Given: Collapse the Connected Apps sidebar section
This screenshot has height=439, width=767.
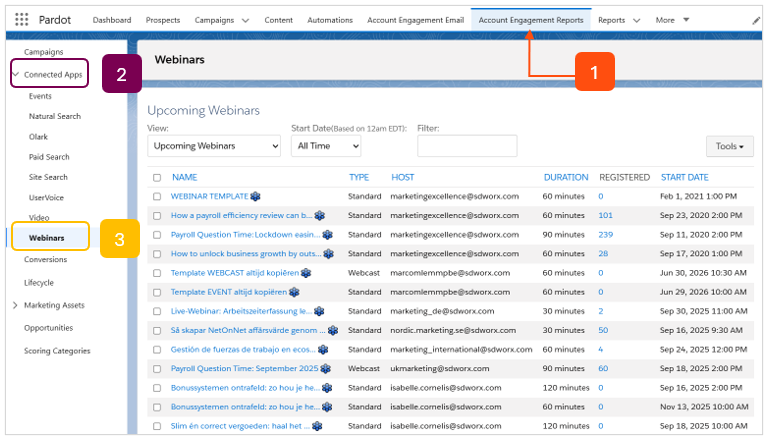Looking at the screenshot, I should pyautogui.click(x=16, y=74).
